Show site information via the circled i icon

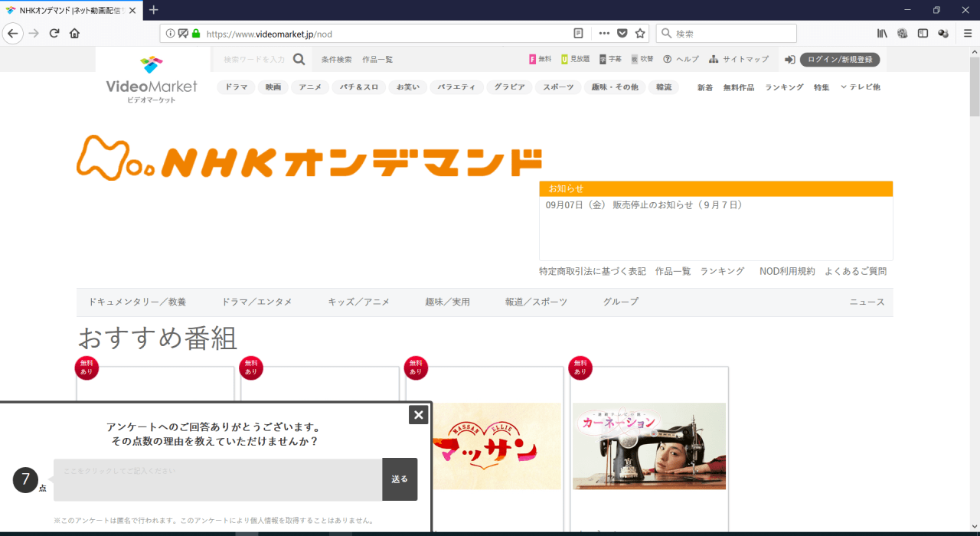pos(171,34)
